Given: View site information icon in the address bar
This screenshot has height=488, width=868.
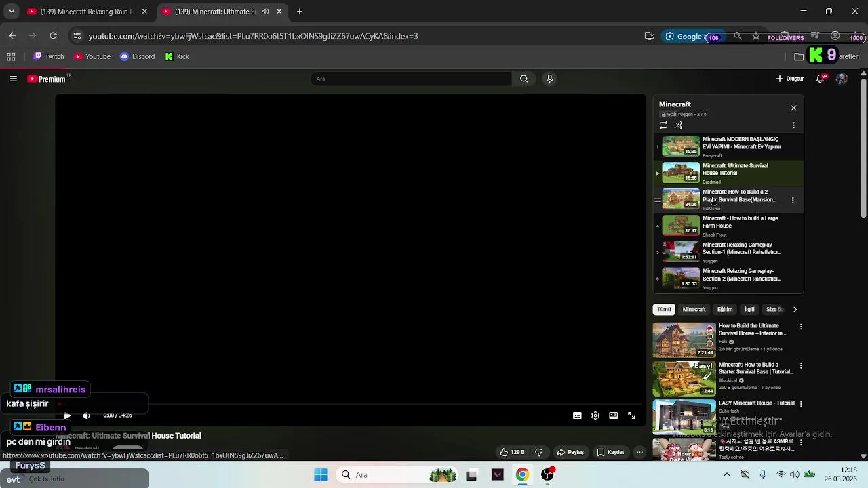Looking at the screenshot, I should click(x=77, y=36).
